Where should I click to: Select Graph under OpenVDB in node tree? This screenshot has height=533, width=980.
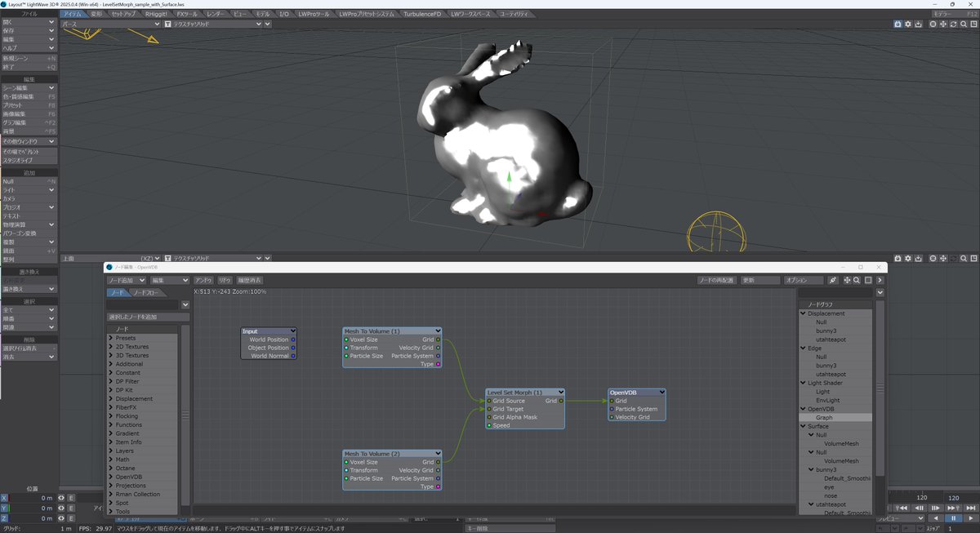[x=835, y=417]
